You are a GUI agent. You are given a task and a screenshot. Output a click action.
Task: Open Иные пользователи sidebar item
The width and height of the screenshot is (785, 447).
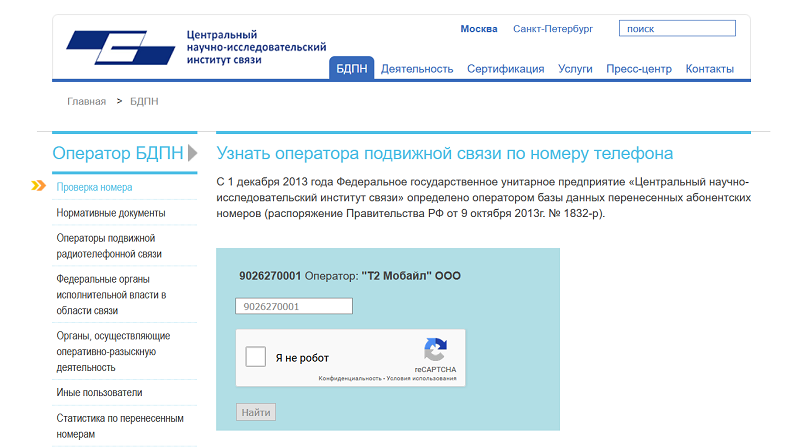pos(99,392)
